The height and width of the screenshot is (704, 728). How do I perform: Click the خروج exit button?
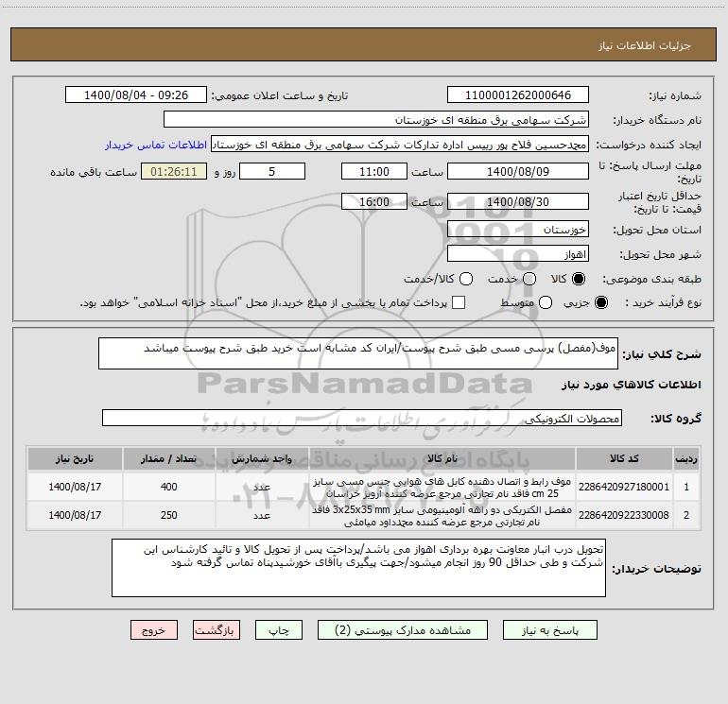154,630
